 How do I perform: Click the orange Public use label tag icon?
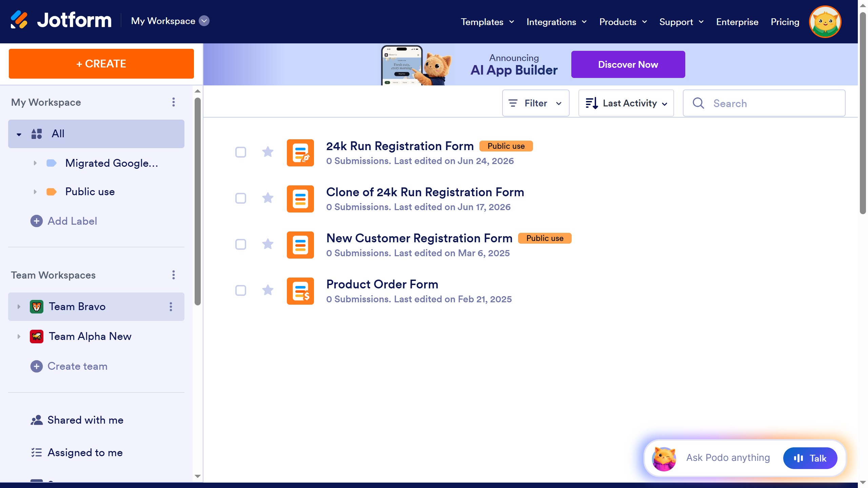pos(52,192)
